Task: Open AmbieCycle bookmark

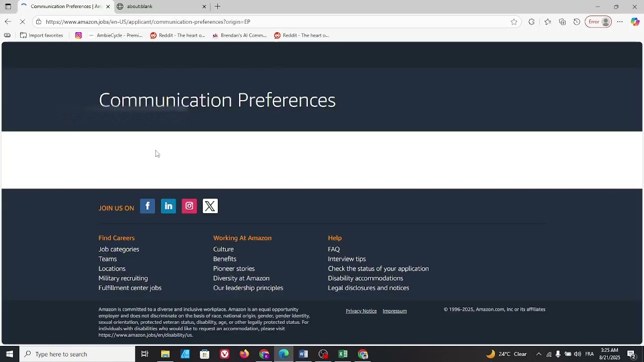Action: pos(115,35)
